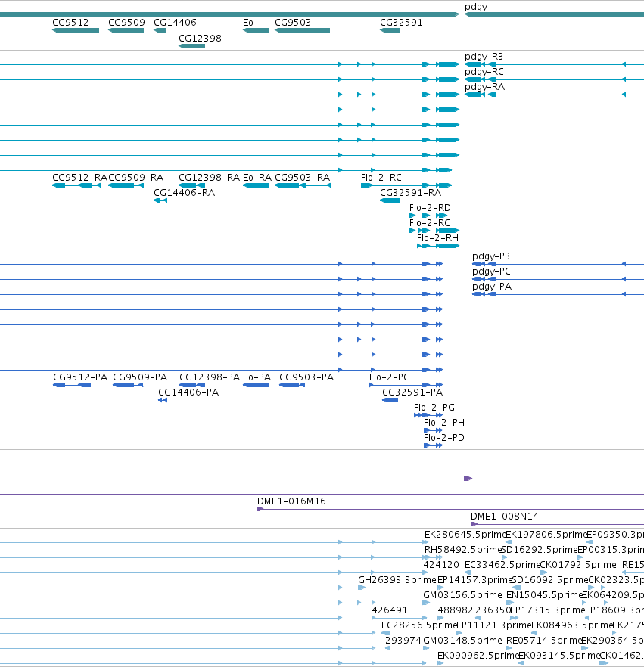Open the CG12398-PA protein
644x667 pixels.
(192, 385)
